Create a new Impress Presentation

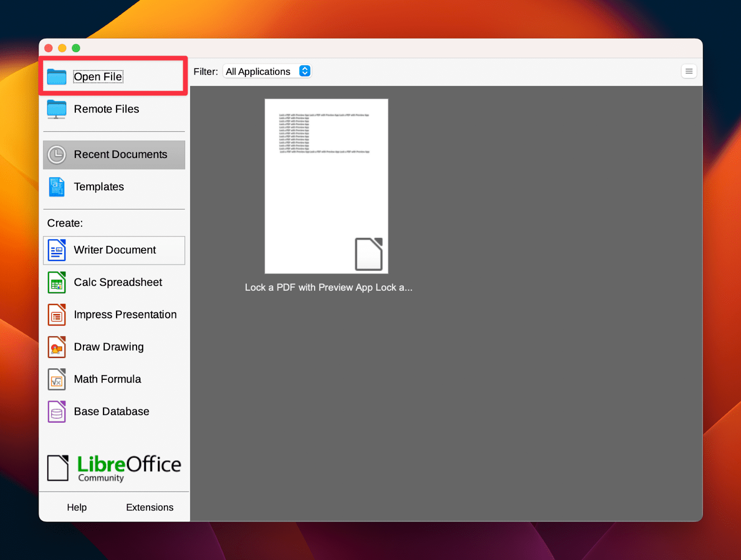pos(114,315)
